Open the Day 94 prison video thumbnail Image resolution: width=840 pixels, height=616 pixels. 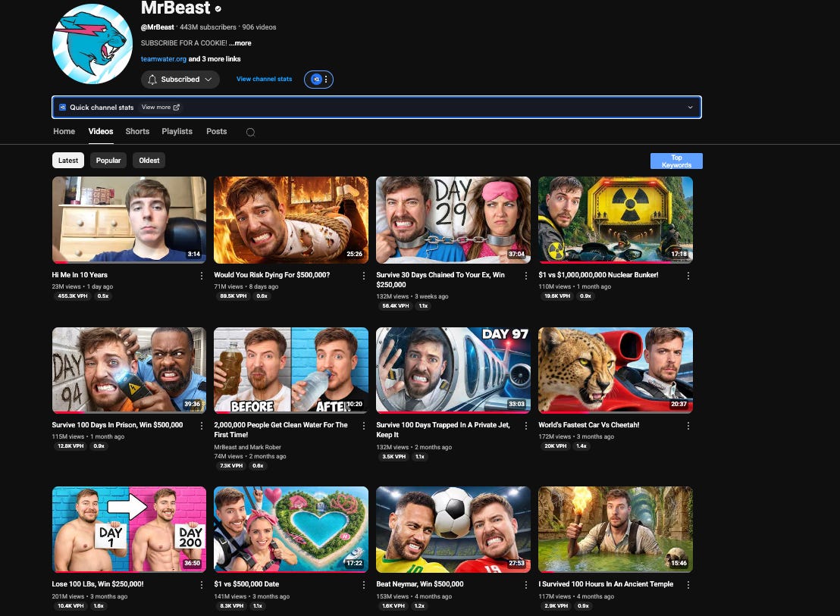[129, 371]
